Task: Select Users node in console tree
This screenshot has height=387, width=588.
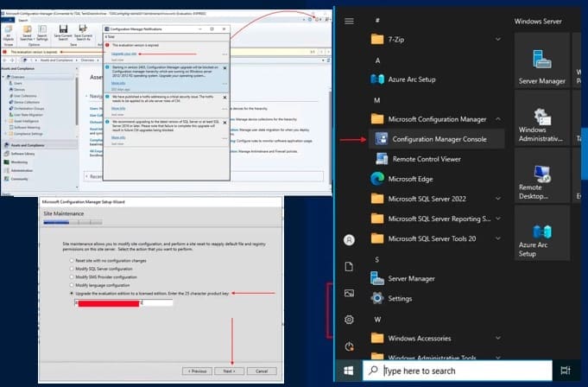Action: click(16, 83)
